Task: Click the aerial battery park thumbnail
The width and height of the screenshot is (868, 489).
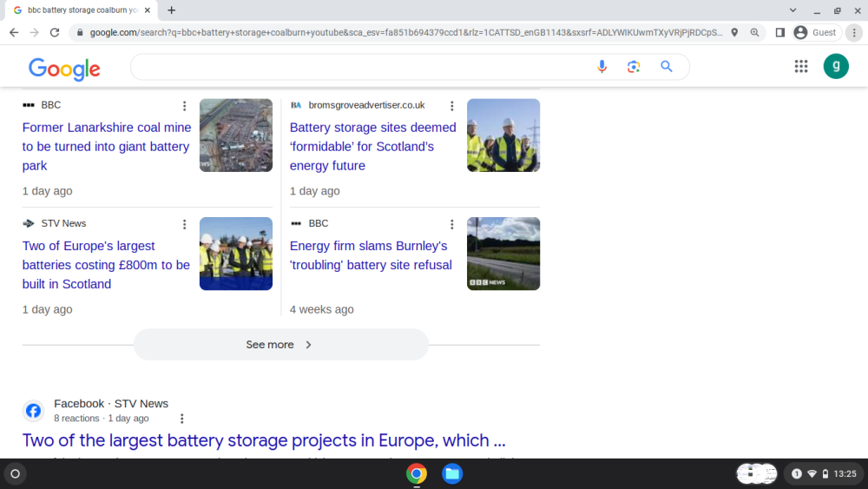Action: pyautogui.click(x=236, y=135)
